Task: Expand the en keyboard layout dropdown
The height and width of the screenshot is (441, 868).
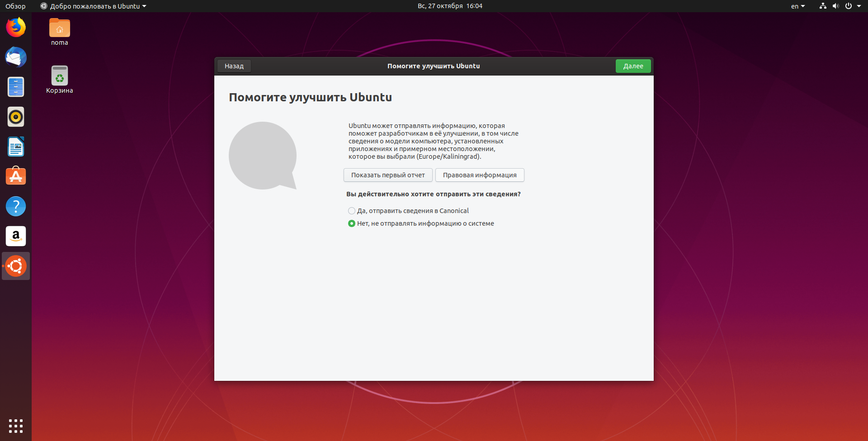Action: (x=798, y=6)
